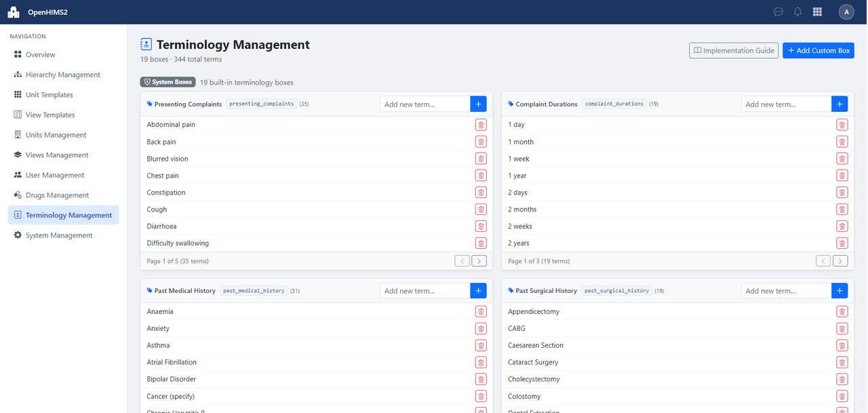Click the OpenHIMS2 logo icon

click(13, 12)
